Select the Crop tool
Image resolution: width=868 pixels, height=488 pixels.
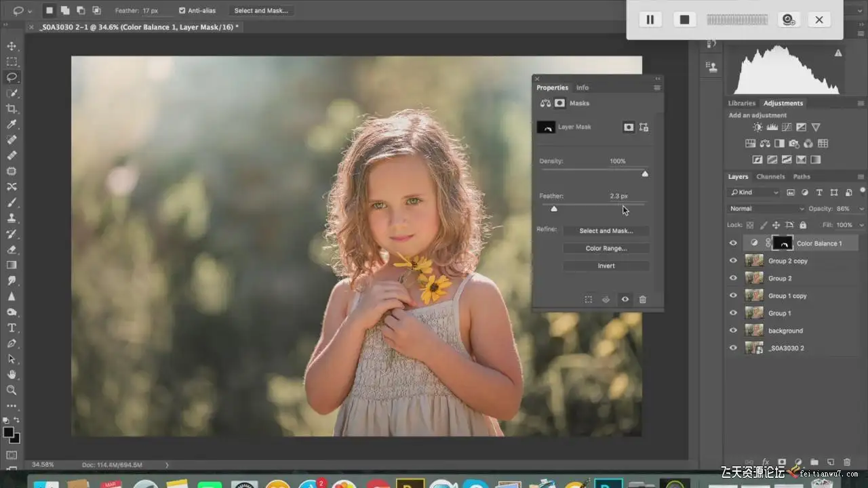click(x=12, y=108)
